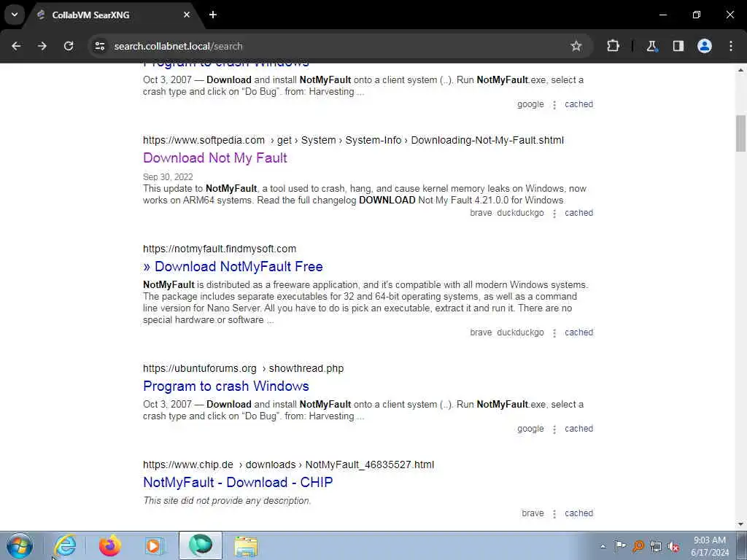Bookmark this page with the star icon
747x560 pixels.
576,46
